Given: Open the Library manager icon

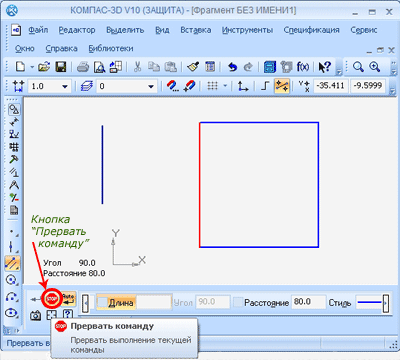Looking at the screenshot, I should (x=270, y=67).
